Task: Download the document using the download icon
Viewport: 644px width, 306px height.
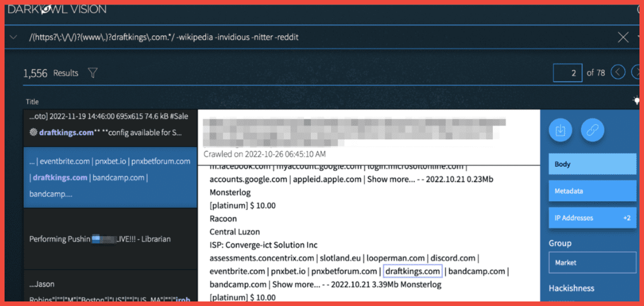Action: pyautogui.click(x=561, y=130)
